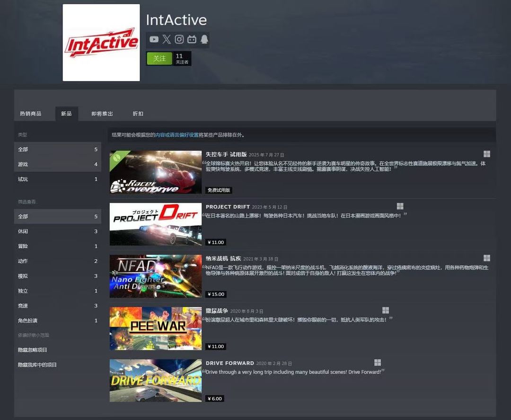
Task: Open the Pee War game thumbnail
Action: (156, 328)
